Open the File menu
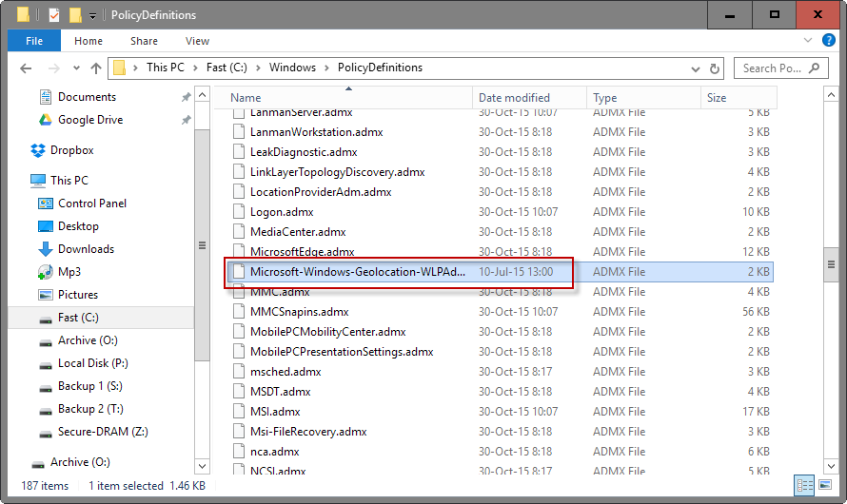The image size is (847, 504). [x=34, y=41]
